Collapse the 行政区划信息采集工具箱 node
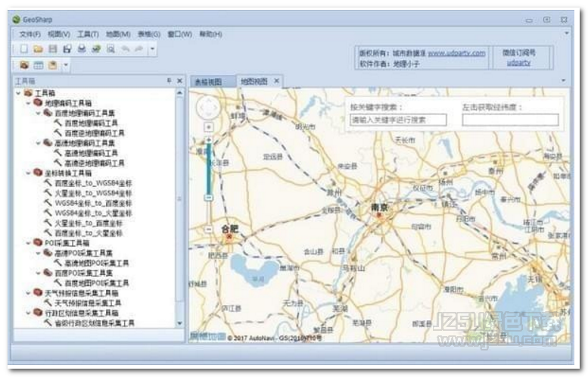This screenshot has width=588, height=377. [28, 313]
